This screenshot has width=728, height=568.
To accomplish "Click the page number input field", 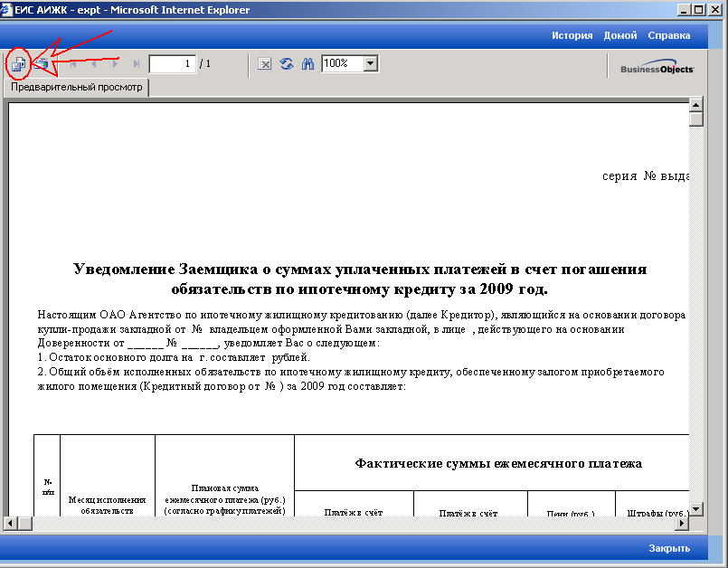I will [172, 63].
